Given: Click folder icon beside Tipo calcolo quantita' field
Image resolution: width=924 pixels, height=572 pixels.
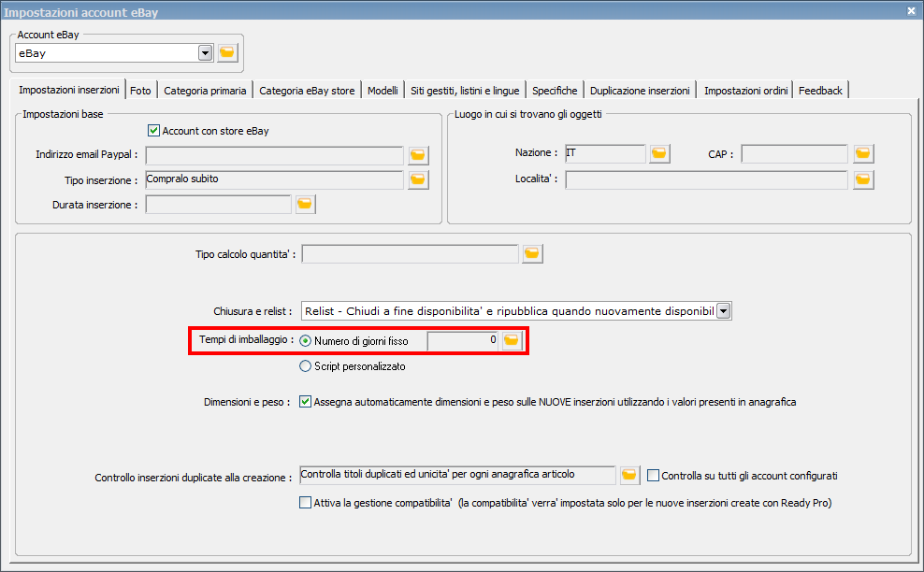Looking at the screenshot, I should pos(532,253).
